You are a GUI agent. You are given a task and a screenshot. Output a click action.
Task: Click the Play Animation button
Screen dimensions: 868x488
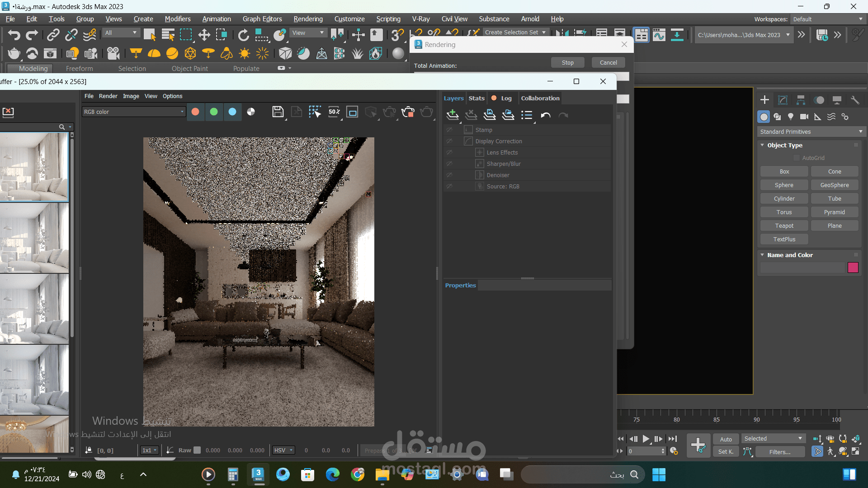(x=646, y=439)
